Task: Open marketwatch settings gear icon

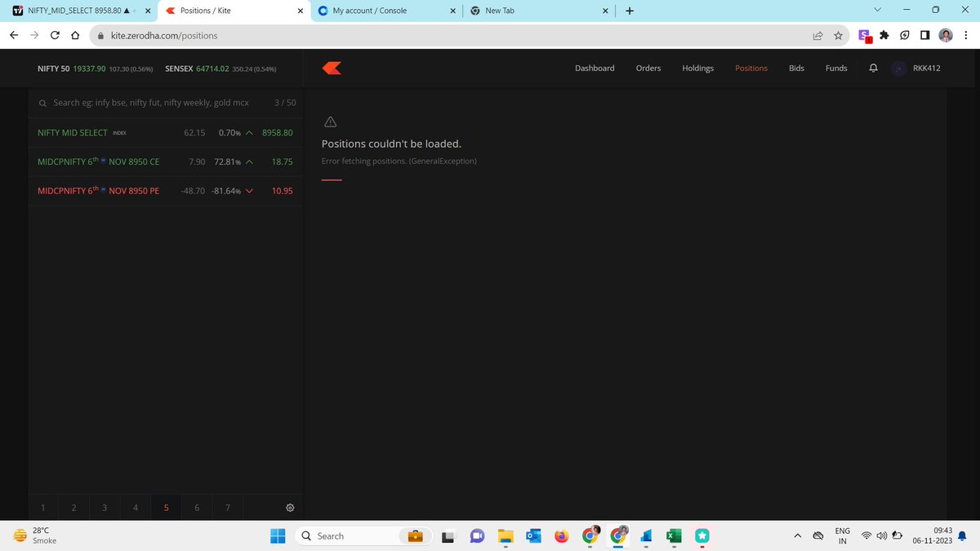Action: pyautogui.click(x=290, y=508)
